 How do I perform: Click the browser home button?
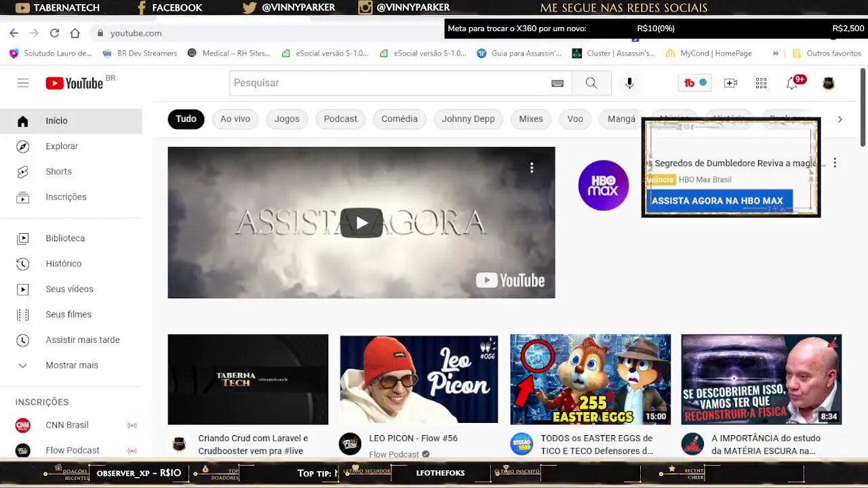click(75, 33)
